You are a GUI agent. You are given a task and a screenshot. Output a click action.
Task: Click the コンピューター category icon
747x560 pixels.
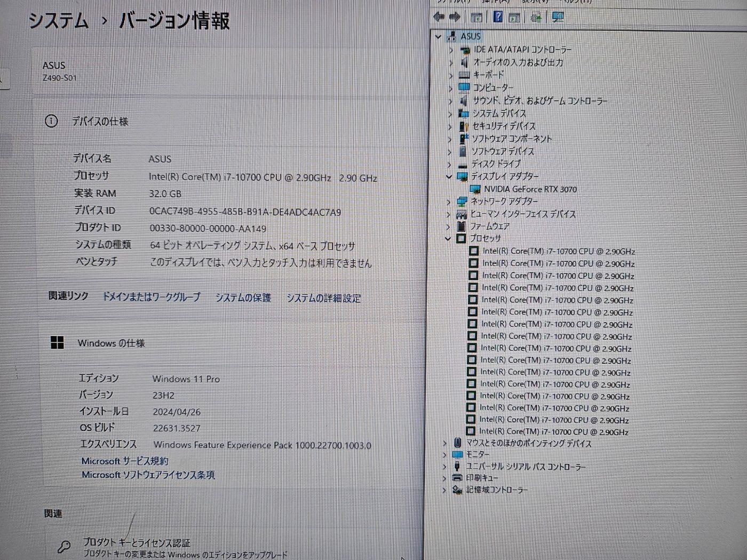[464, 87]
